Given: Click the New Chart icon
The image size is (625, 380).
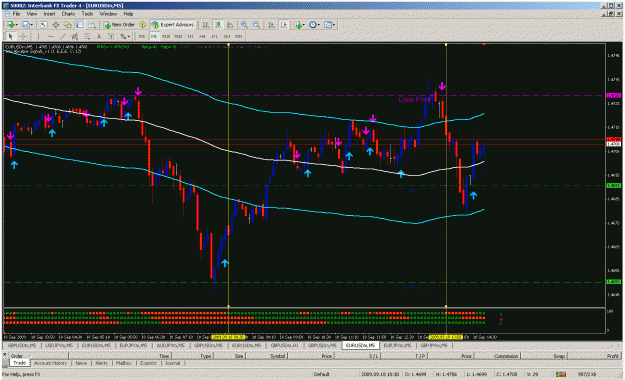Looking at the screenshot, I should [10, 25].
